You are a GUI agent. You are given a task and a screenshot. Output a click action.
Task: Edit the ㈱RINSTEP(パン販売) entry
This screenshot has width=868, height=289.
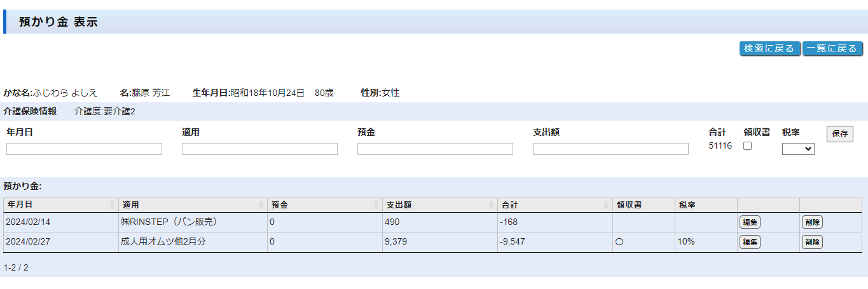[x=750, y=222]
